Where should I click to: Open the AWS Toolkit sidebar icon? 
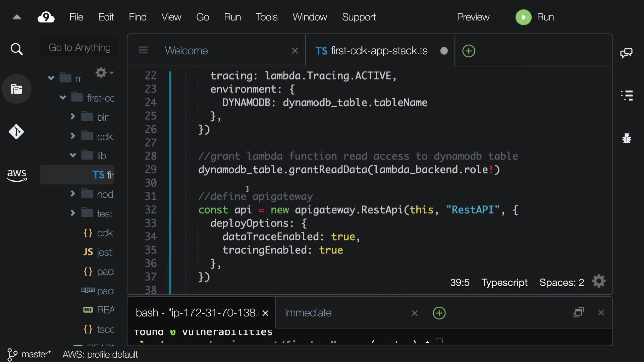click(x=16, y=175)
